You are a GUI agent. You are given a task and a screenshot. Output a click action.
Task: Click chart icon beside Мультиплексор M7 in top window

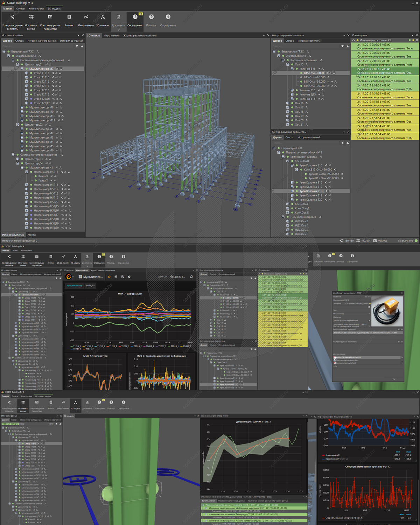point(57,69)
